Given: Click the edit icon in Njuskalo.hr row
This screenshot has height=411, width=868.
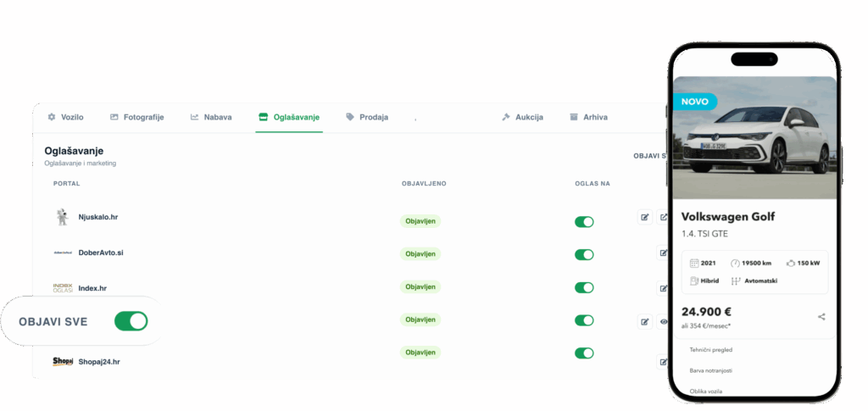Looking at the screenshot, I should click(644, 217).
